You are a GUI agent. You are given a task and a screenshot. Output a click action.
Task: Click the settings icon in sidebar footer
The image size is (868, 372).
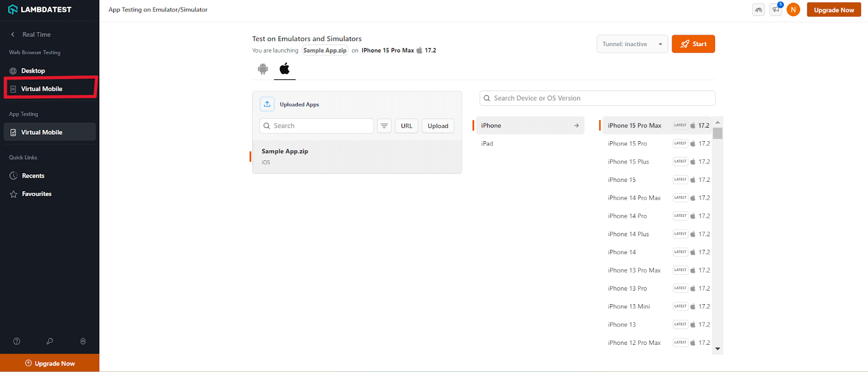tap(83, 341)
